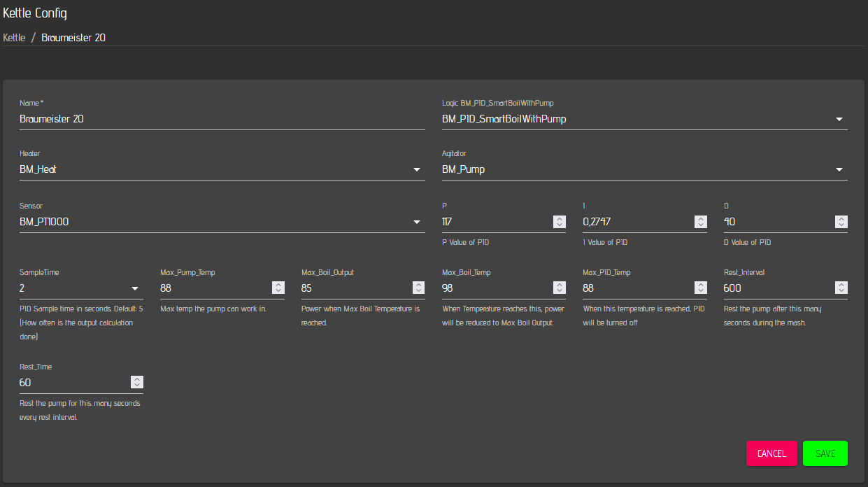Expand the Sensor BM_PT1000 dropdown
The image size is (868, 487).
tap(417, 222)
